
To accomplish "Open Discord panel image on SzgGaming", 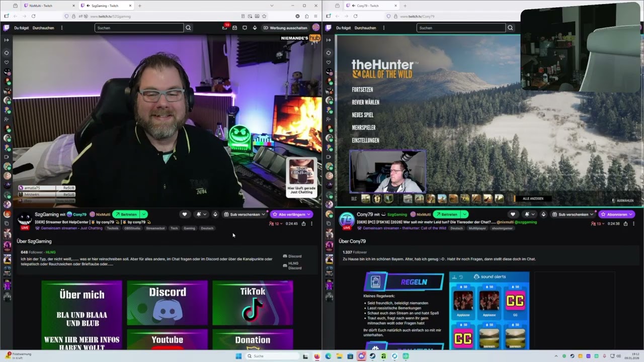I will (x=167, y=303).
